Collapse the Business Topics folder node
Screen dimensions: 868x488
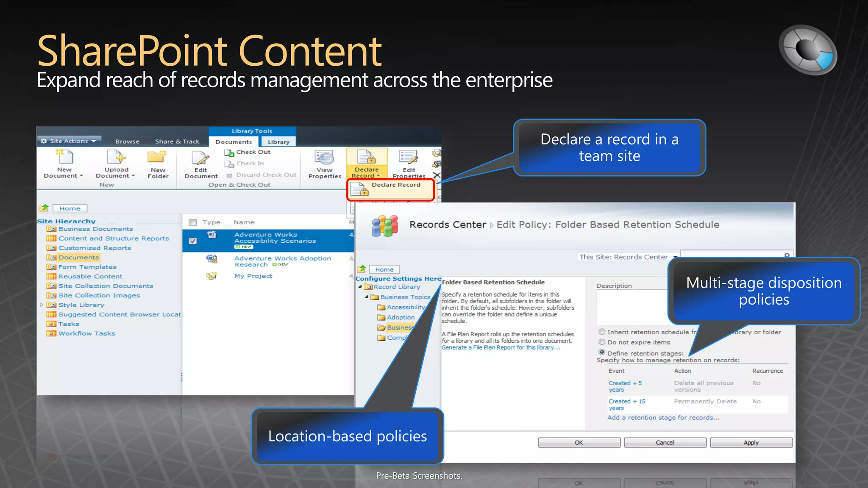[x=367, y=297]
